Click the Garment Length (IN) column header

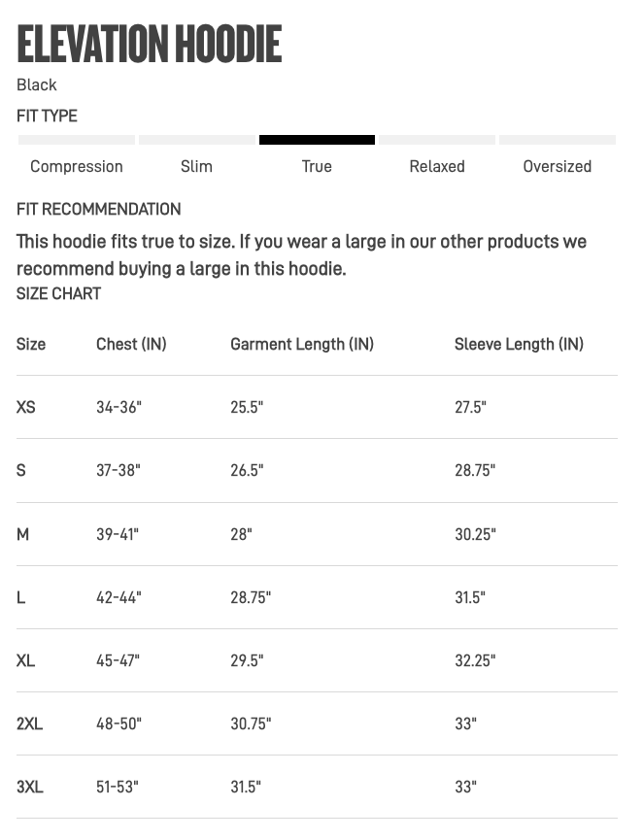pos(302,344)
